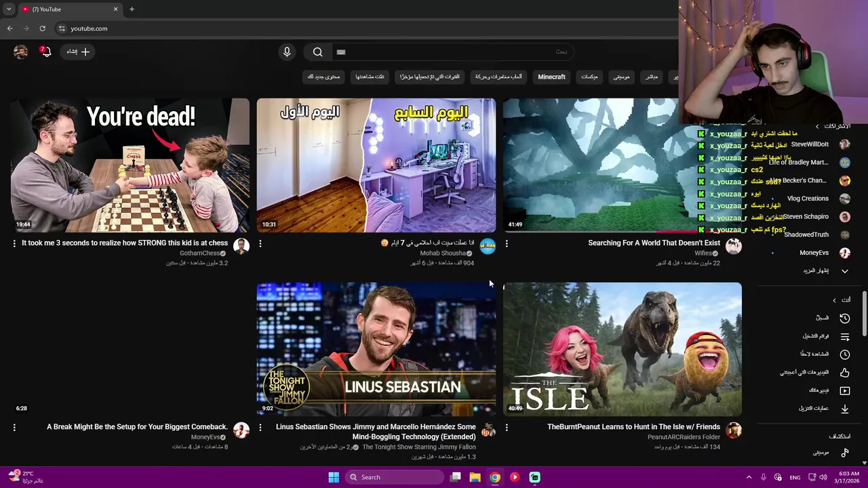868x488 pixels.
Task: Open title Searching For A World That Doesn't Exist
Action: pyautogui.click(x=654, y=243)
